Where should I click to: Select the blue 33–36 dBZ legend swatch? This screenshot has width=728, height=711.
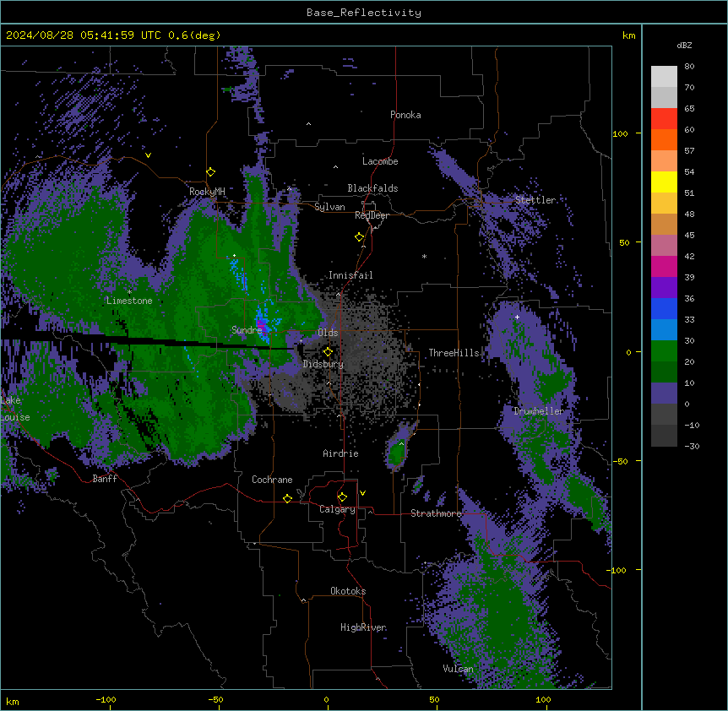coord(664,308)
